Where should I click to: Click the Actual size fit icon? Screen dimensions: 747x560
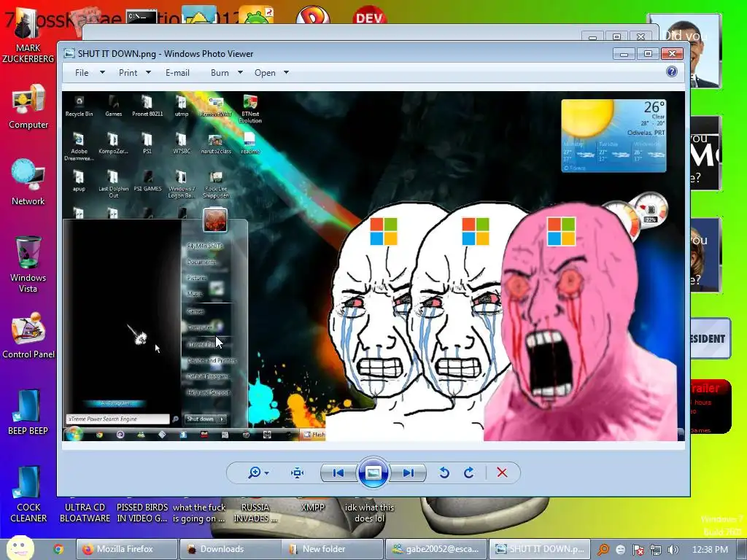(298, 472)
